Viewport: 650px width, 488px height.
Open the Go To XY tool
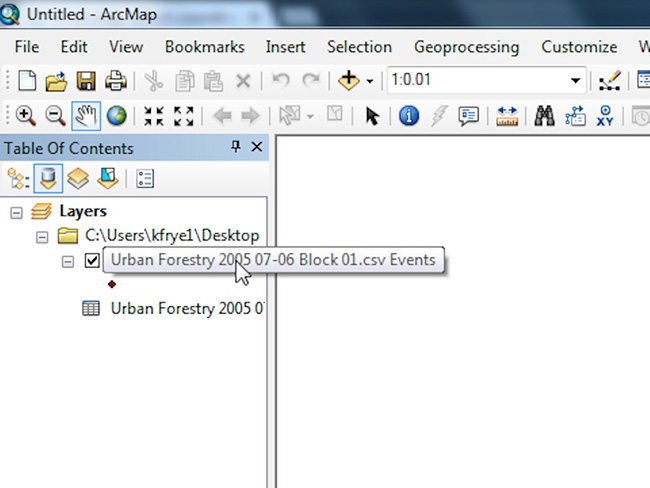[605, 116]
